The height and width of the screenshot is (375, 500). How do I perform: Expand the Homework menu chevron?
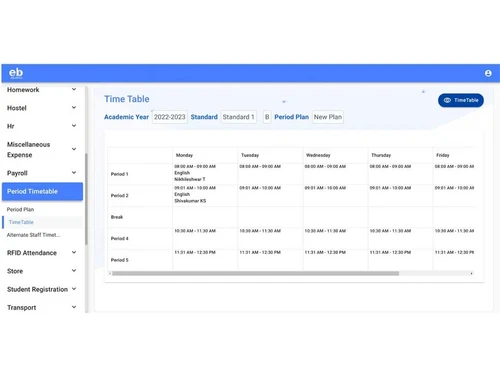point(74,89)
